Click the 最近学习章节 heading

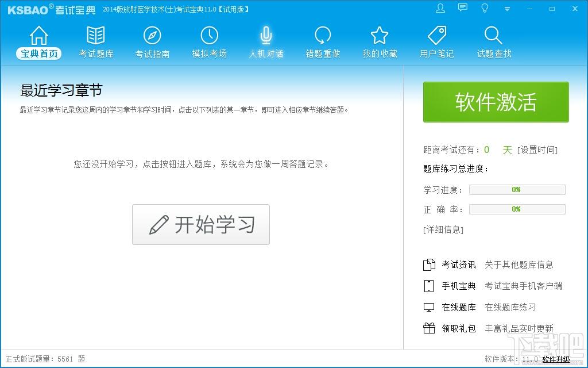click(x=61, y=90)
